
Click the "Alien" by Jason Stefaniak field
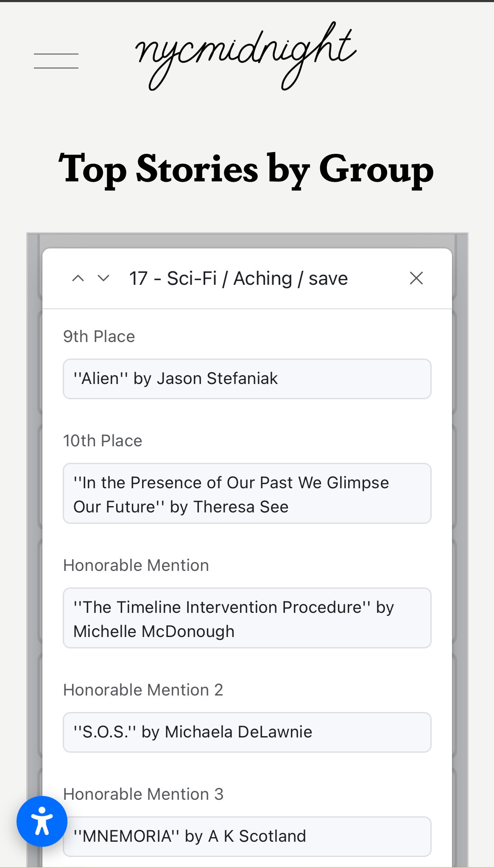click(247, 379)
